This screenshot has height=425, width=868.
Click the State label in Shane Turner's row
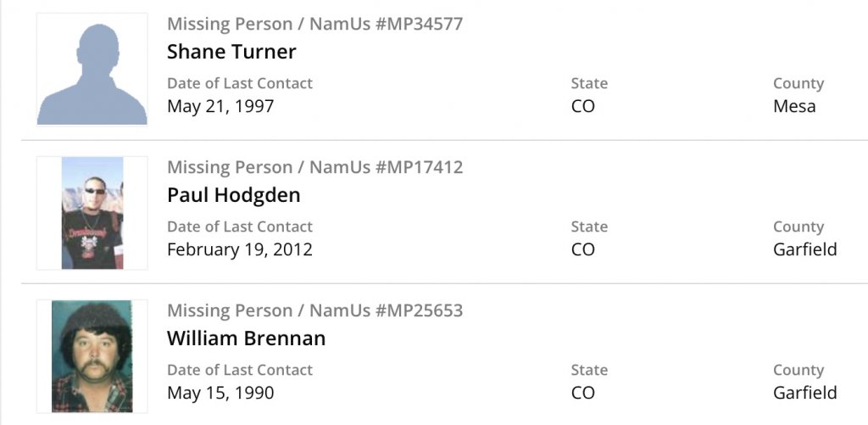point(589,83)
